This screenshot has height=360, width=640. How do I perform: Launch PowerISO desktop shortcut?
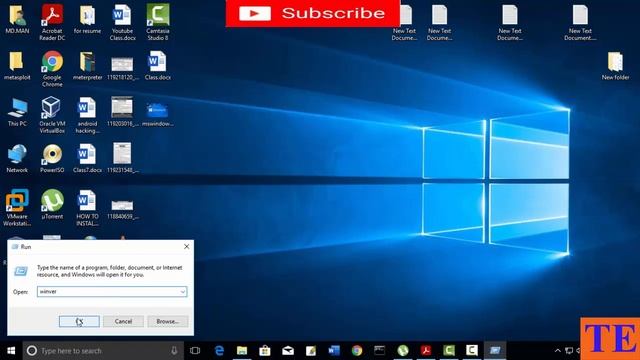tap(52, 159)
